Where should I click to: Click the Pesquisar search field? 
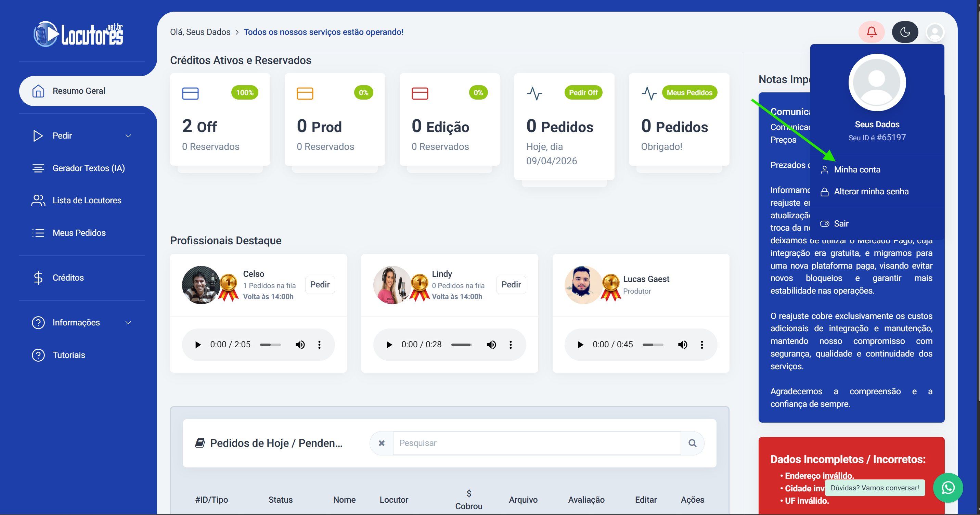tap(537, 443)
